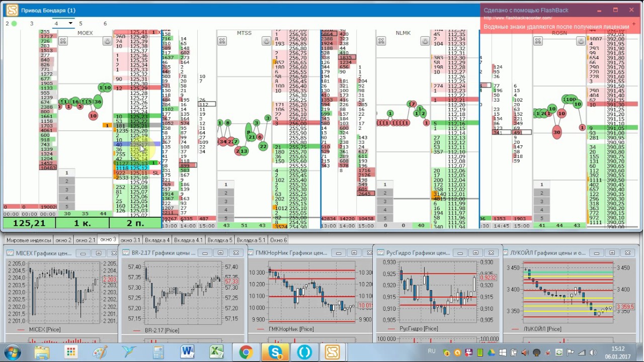
Task: Open File Explorer from the taskbar
Action: coord(42,352)
